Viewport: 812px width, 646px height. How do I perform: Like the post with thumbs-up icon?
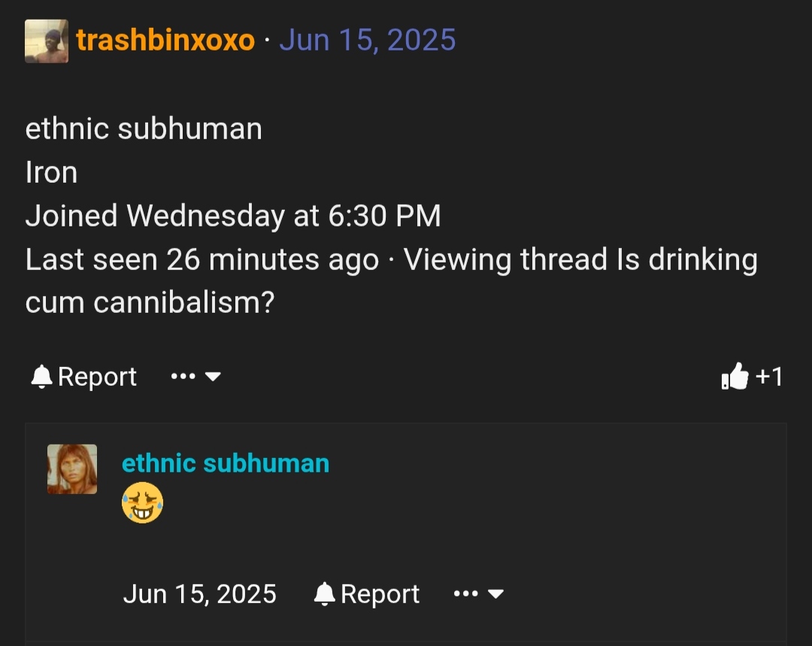click(x=735, y=376)
